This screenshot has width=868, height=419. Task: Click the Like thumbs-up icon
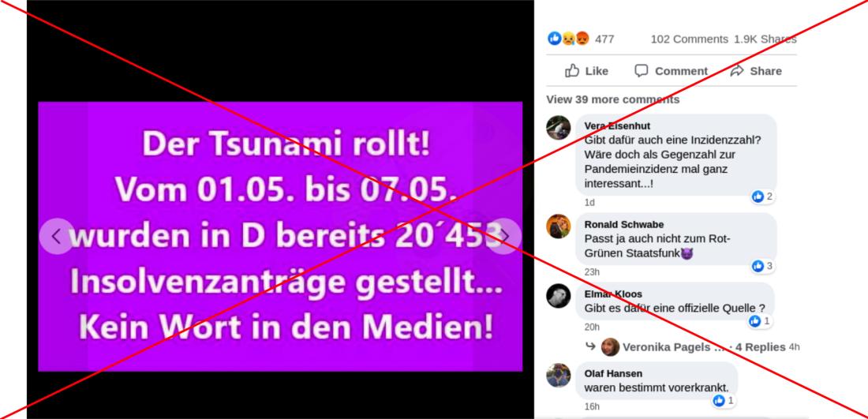coord(572,71)
